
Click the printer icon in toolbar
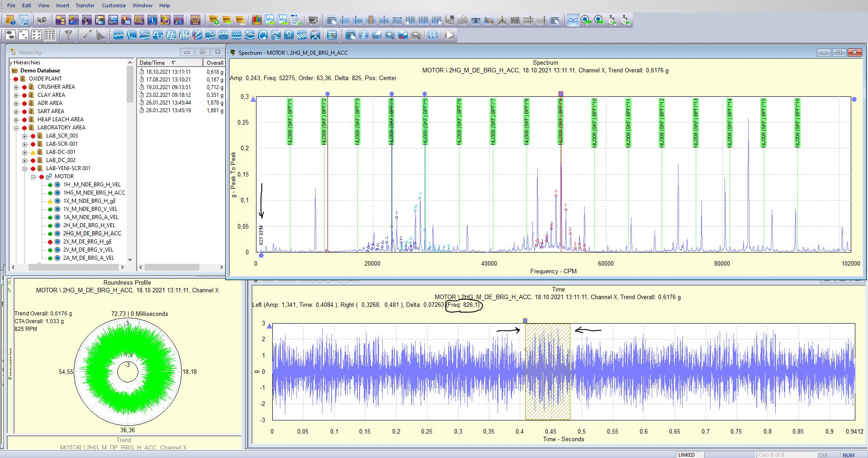(x=195, y=20)
